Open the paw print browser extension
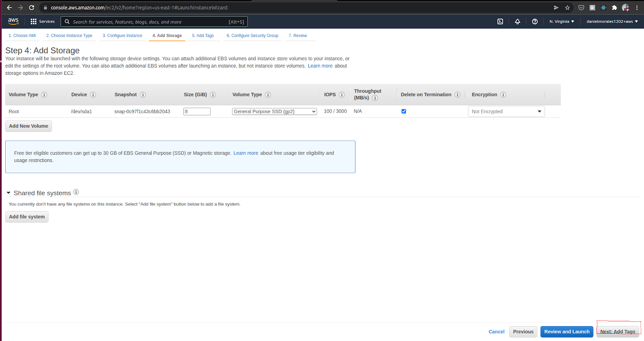The width and height of the screenshot is (644, 341). pos(592,8)
